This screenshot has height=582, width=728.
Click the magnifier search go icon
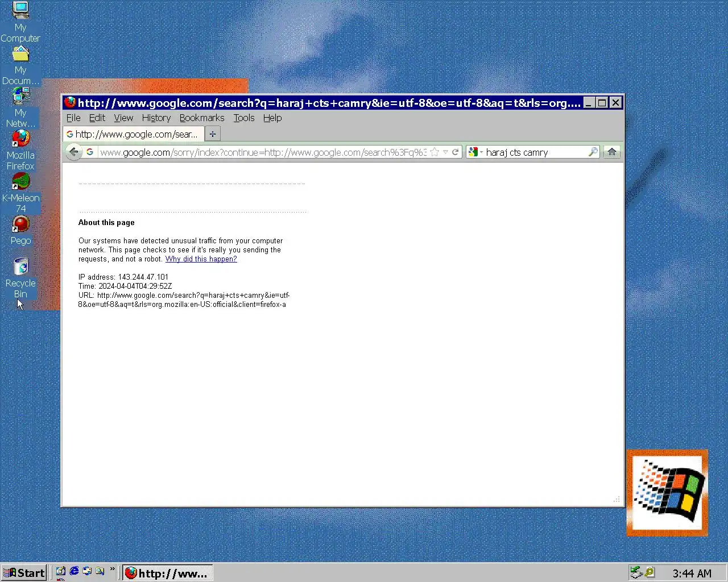tap(593, 152)
